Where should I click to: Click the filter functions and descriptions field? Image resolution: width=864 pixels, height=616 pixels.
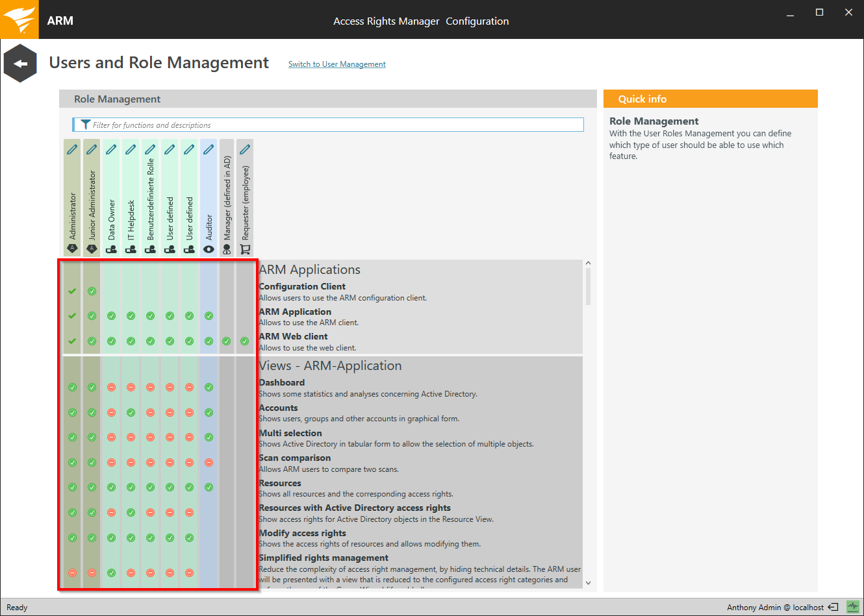(331, 125)
